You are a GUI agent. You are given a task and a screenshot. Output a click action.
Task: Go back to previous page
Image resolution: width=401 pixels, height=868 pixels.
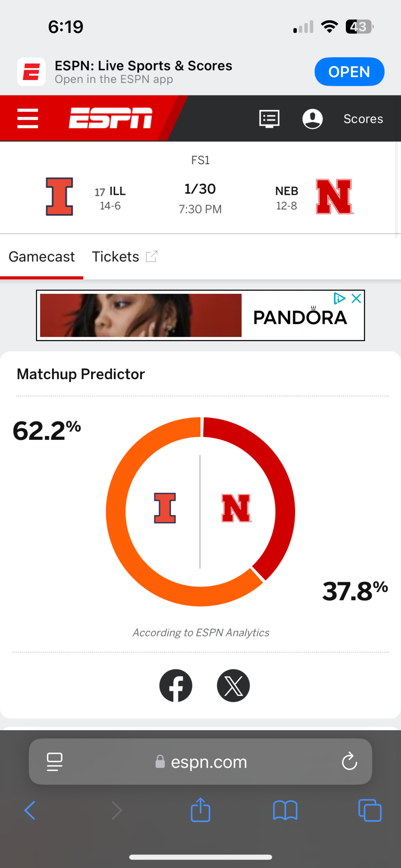coord(30,810)
